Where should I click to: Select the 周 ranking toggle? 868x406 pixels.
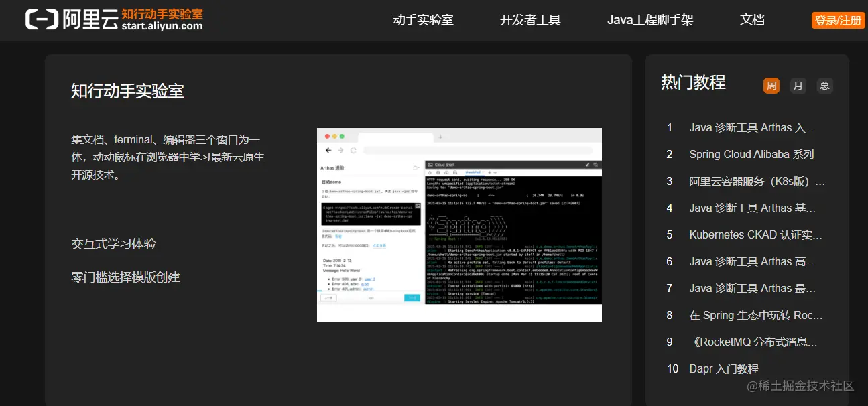[x=772, y=86]
